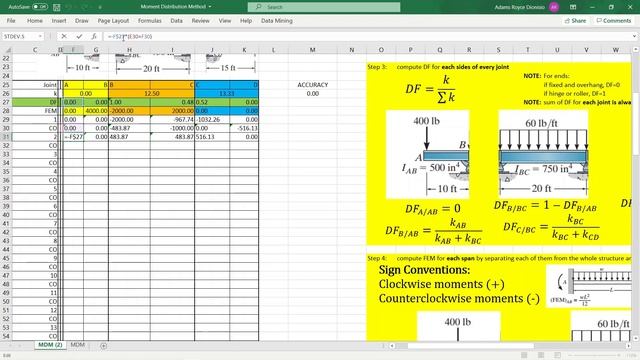Click the (FEM)AB formula image in Step 4

click(x=589, y=286)
